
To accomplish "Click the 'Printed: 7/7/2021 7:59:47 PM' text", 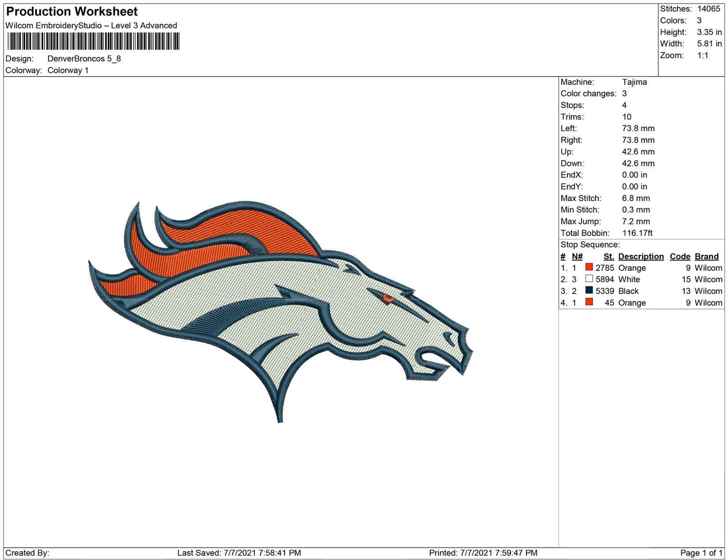I will [x=483, y=552].
